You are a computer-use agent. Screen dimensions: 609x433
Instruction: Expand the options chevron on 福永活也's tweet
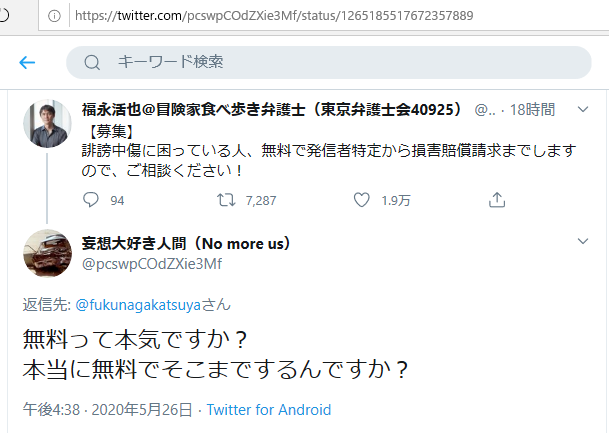584,108
